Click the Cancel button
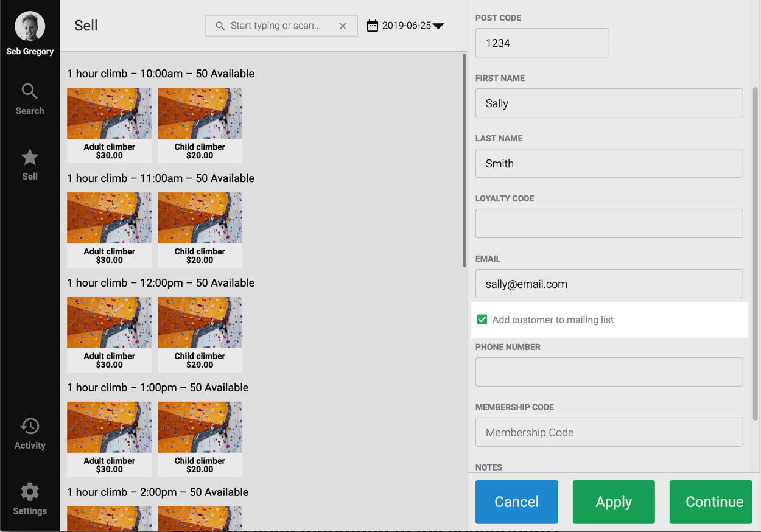The image size is (761, 532). coord(516,502)
